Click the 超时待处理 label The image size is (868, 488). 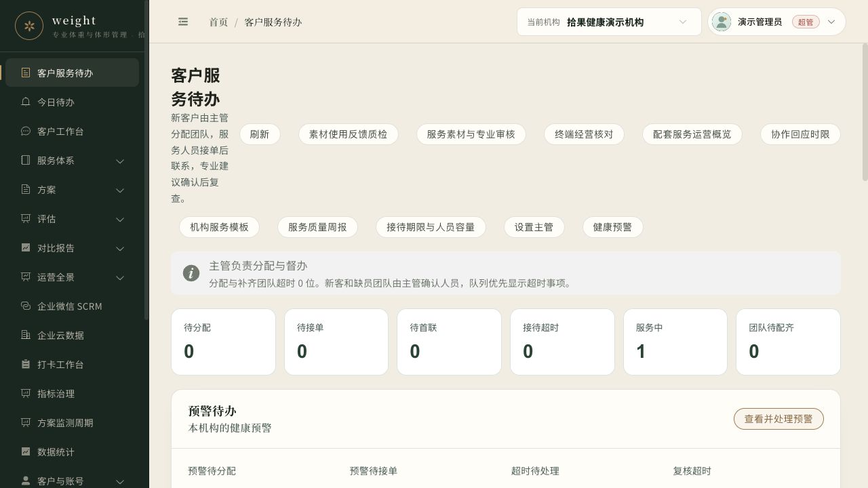535,471
